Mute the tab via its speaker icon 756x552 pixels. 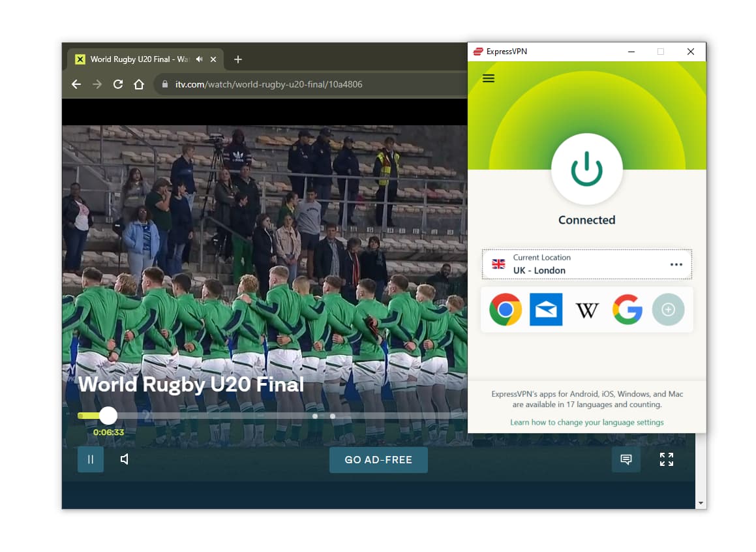199,59
